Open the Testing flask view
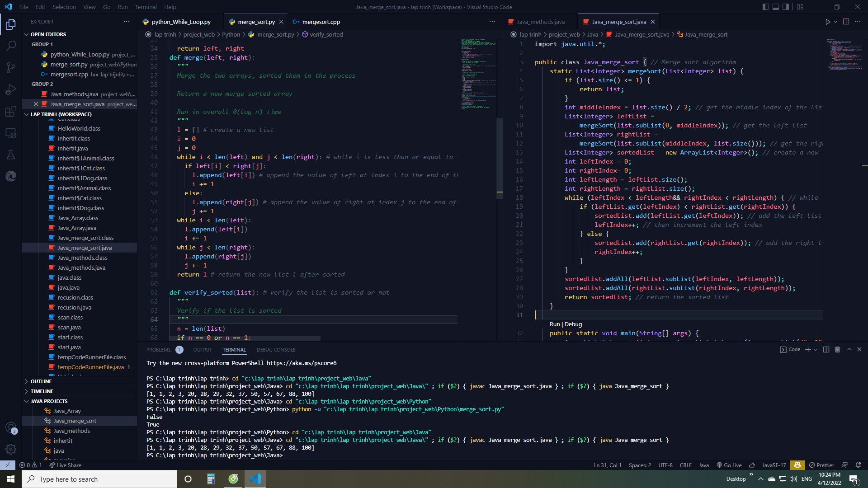This screenshot has width=868, height=488. tap(11, 155)
